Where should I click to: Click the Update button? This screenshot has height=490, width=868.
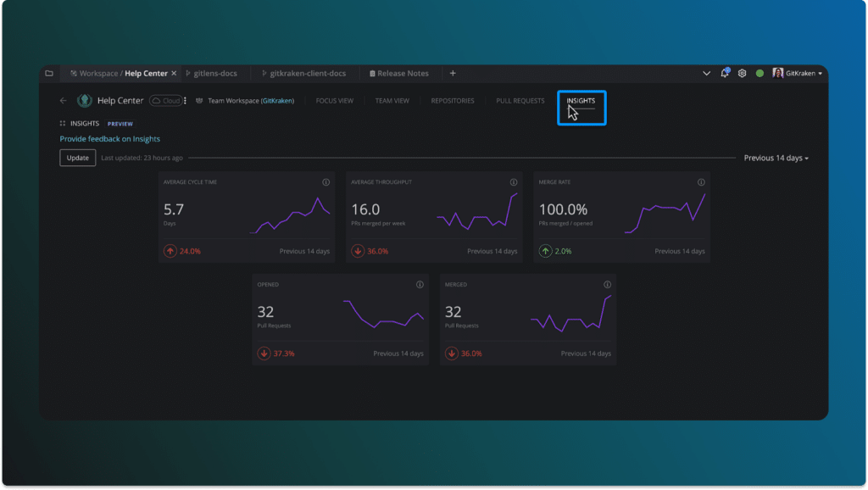pos(77,158)
